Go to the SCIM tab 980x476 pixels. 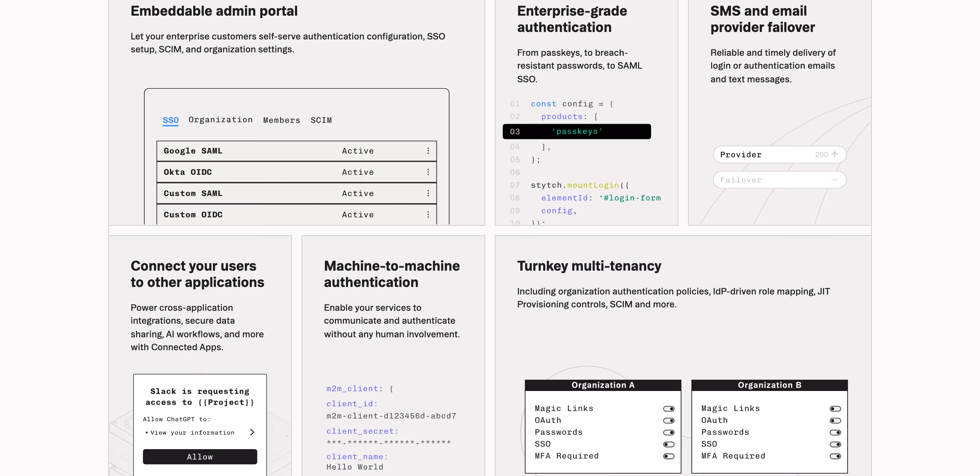coord(321,120)
